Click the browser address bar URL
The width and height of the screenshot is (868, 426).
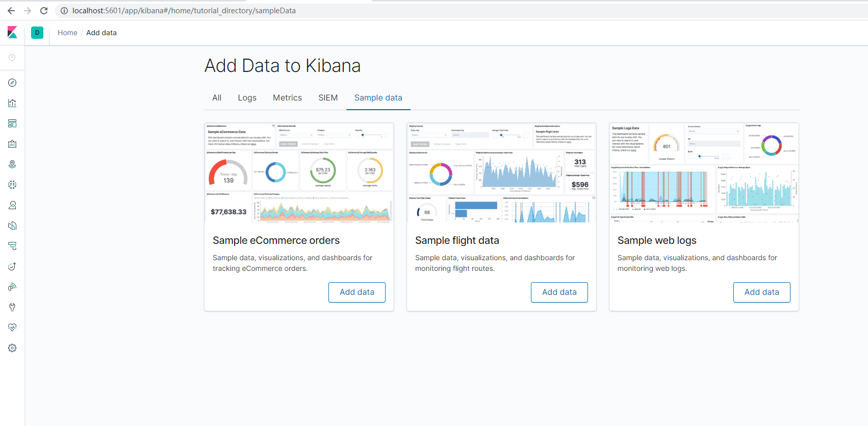coord(184,11)
